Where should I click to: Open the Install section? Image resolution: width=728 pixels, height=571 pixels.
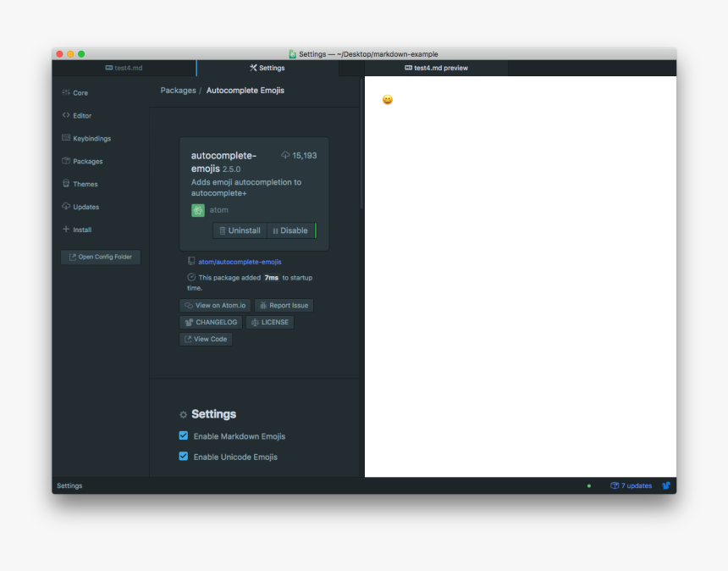[77, 230]
